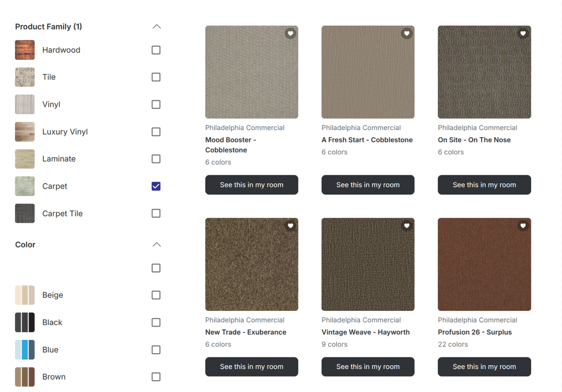Enable the Tile filter checkbox
This screenshot has width=562, height=392.
click(156, 77)
